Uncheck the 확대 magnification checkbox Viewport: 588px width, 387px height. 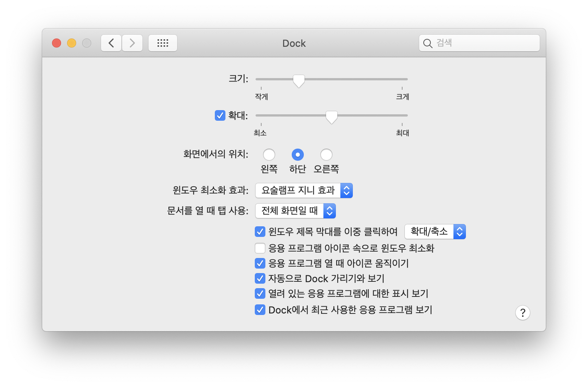tap(220, 115)
